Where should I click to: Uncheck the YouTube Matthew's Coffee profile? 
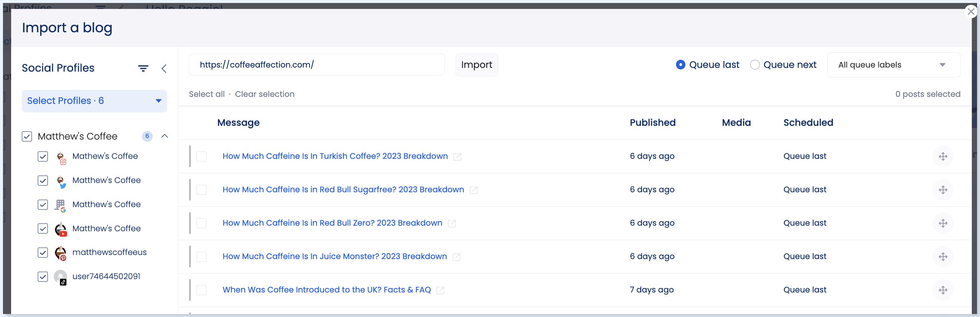(x=43, y=229)
